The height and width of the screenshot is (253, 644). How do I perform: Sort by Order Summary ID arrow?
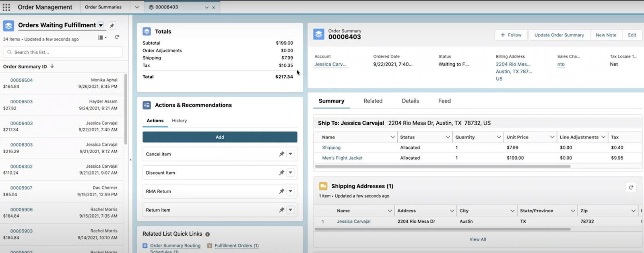pos(52,66)
